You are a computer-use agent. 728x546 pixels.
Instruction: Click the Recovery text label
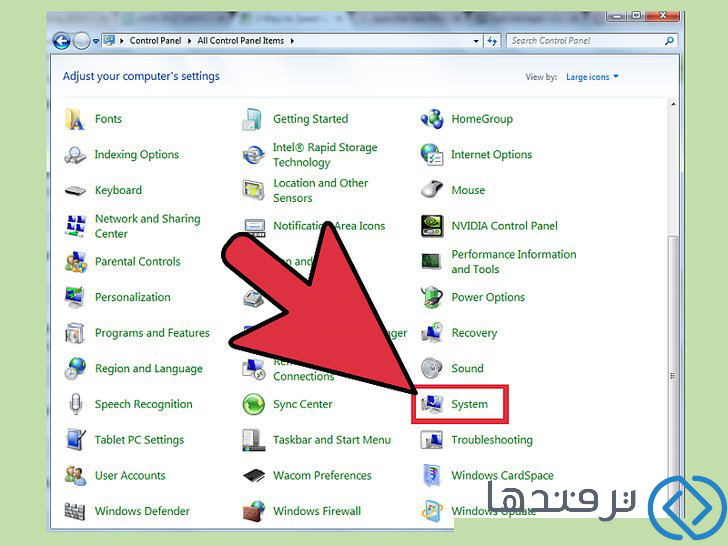click(x=474, y=333)
